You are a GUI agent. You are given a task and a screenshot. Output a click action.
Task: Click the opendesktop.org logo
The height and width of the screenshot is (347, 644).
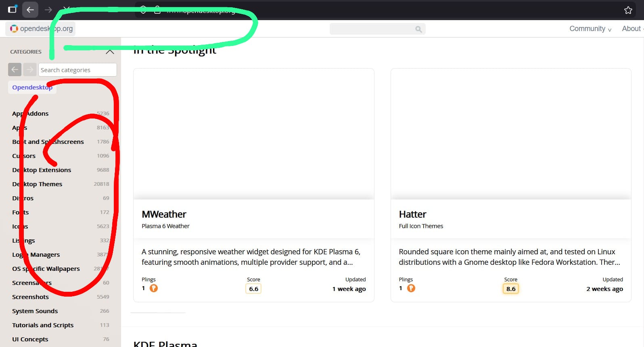(x=41, y=29)
